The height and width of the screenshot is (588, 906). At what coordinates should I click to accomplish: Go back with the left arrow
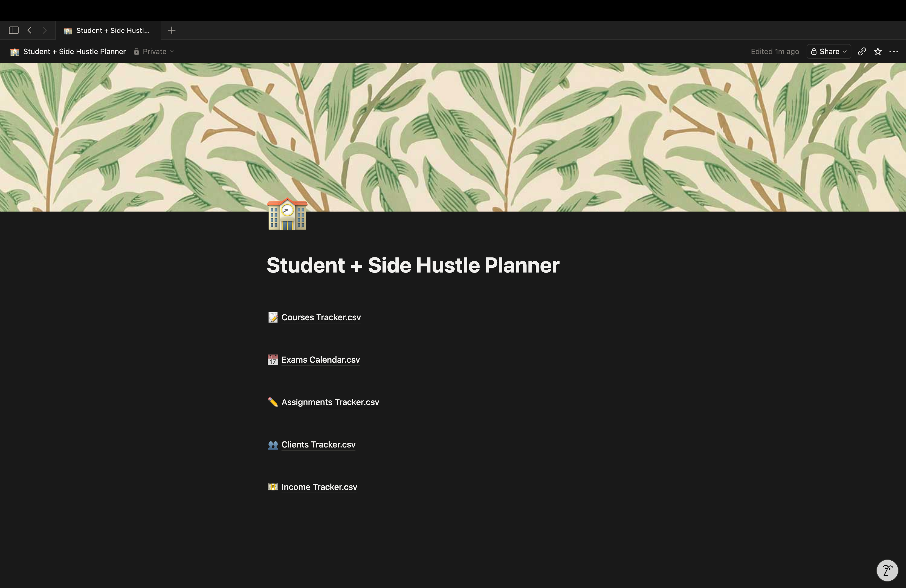point(29,30)
